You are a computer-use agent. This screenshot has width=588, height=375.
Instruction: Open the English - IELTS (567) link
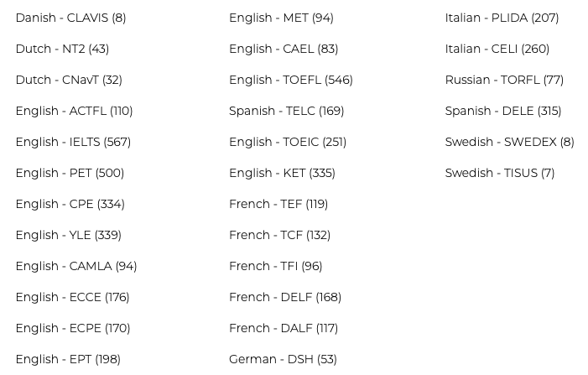pyautogui.click(x=73, y=143)
